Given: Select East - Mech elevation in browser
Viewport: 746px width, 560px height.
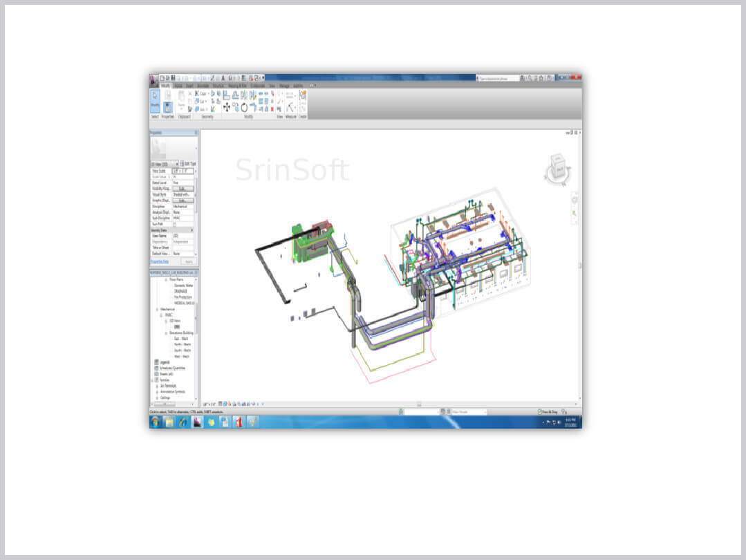Looking at the screenshot, I should [181, 339].
